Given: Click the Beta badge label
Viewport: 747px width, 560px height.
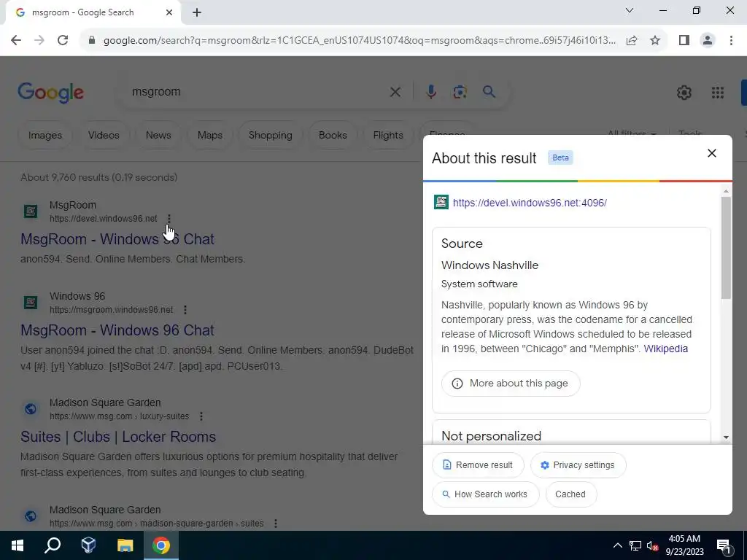Looking at the screenshot, I should point(560,157).
